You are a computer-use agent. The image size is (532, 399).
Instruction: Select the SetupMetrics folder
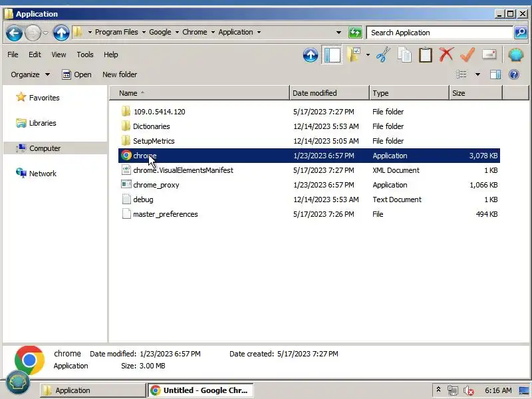pos(309,141)
